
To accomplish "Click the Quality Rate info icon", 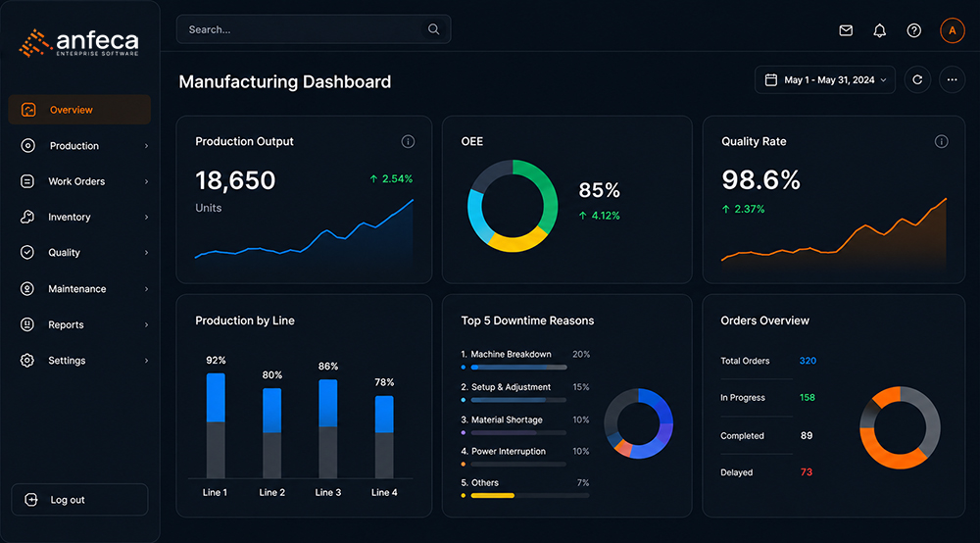I will click(941, 142).
